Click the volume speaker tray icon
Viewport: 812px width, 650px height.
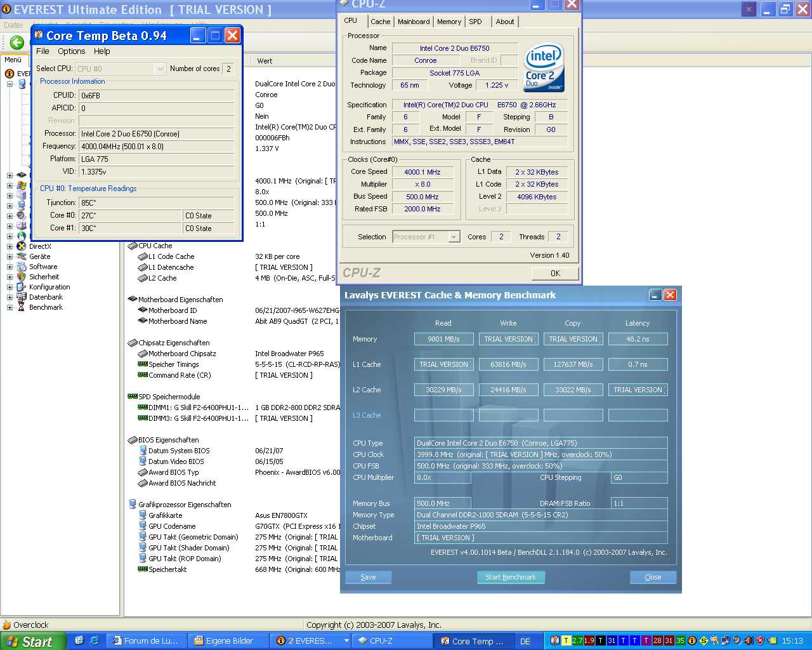click(749, 640)
